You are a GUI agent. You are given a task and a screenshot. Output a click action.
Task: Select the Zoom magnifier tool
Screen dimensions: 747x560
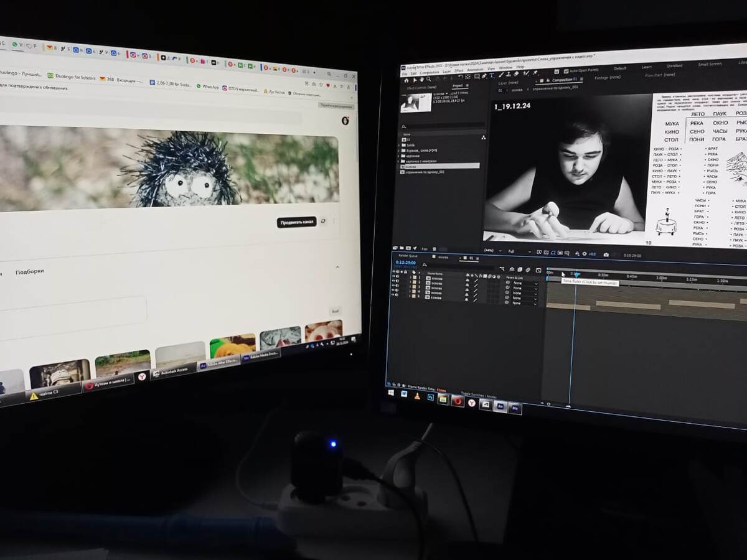[428, 79]
